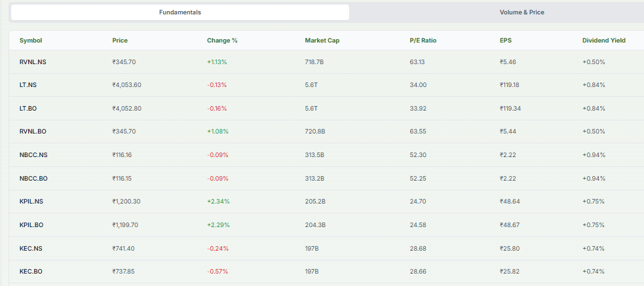Click the +1.08% change value
This screenshot has height=286, width=644.
pos(218,132)
